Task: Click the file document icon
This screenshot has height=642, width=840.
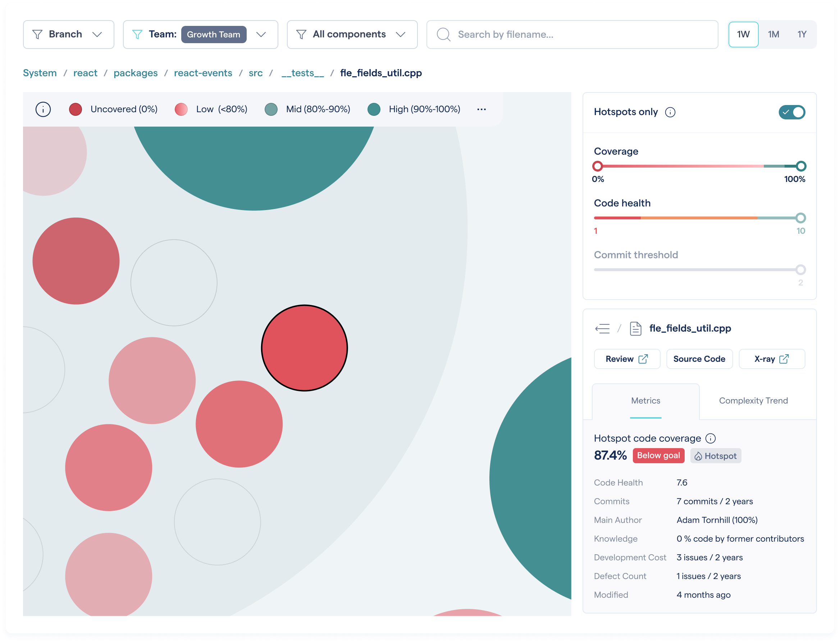Action: (x=635, y=328)
